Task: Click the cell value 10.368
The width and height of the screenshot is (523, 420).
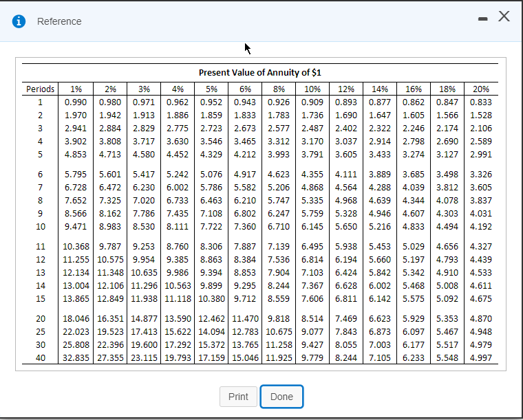Action: (x=76, y=247)
